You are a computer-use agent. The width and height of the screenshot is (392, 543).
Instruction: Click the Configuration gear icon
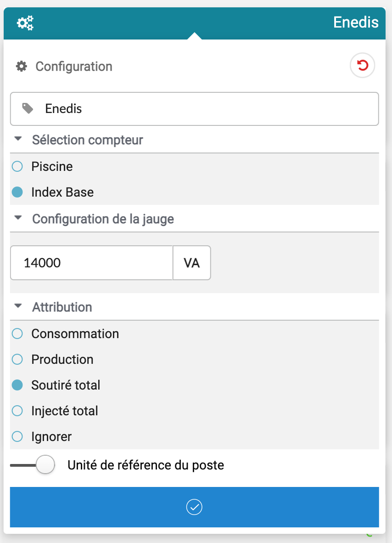point(21,66)
